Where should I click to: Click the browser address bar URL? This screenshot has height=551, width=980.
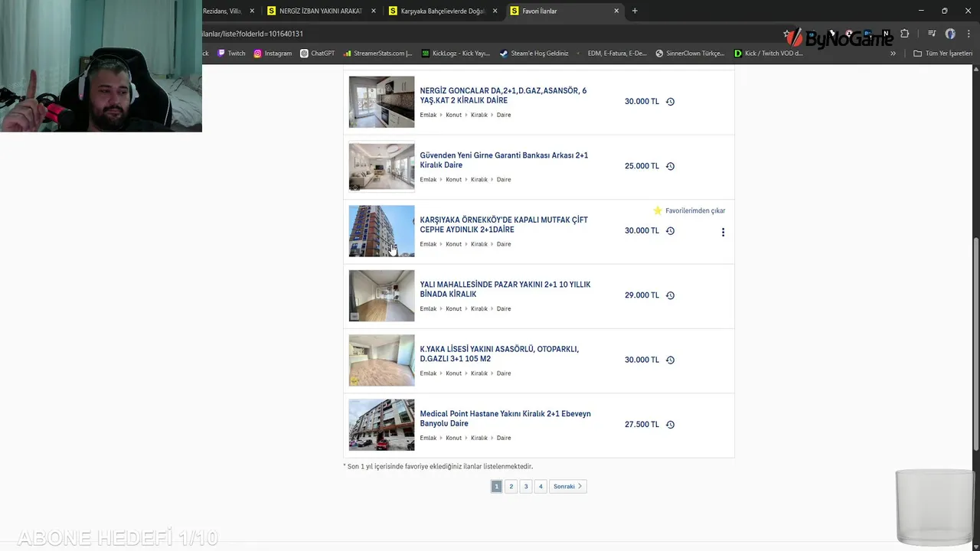[x=253, y=34]
